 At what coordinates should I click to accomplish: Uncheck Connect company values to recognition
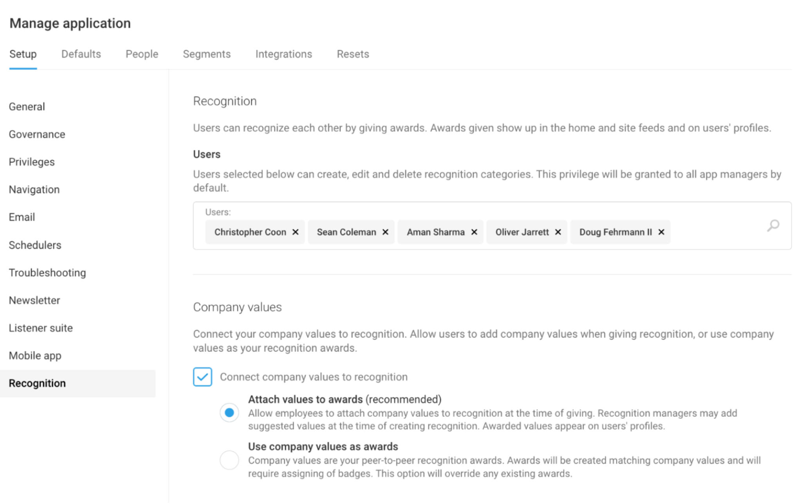202,377
